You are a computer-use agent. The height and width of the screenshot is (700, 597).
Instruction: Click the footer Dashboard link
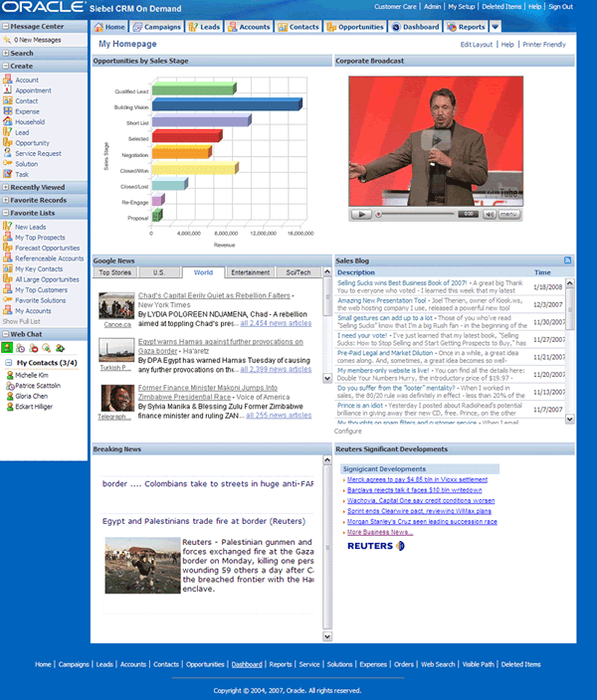tap(247, 664)
